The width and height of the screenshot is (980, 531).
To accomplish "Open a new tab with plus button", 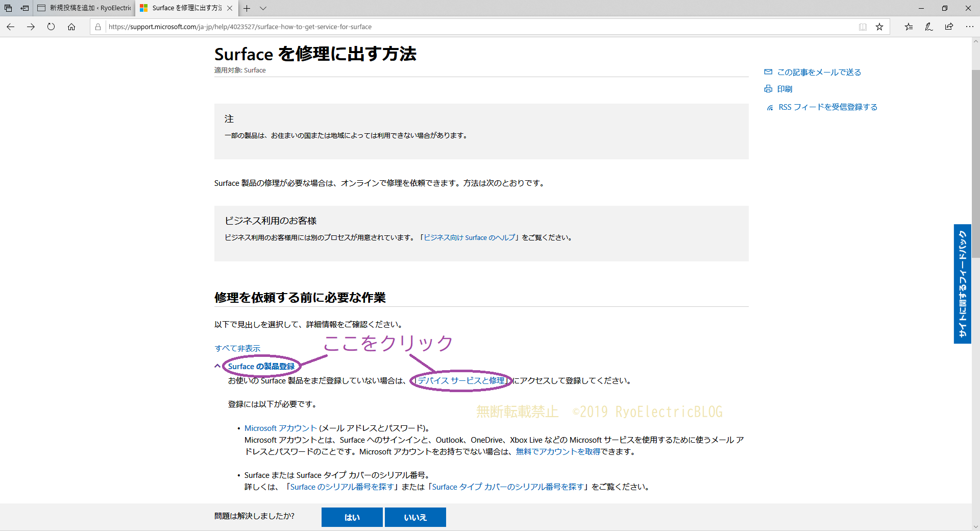I will coord(247,8).
